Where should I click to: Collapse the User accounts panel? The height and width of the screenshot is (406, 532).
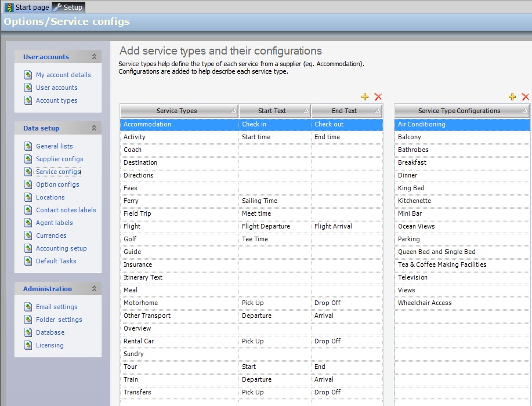94,57
